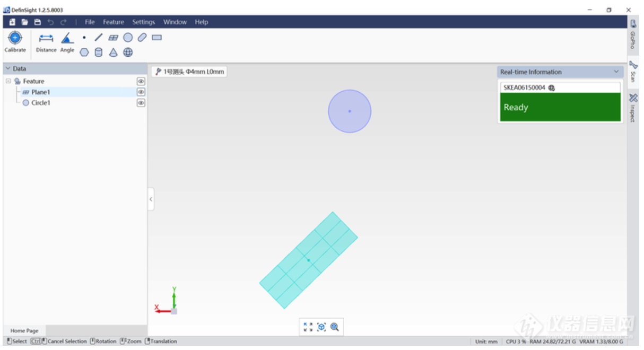The height and width of the screenshot is (350, 644).
Task: Click the Save disk icon
Action: point(37,22)
